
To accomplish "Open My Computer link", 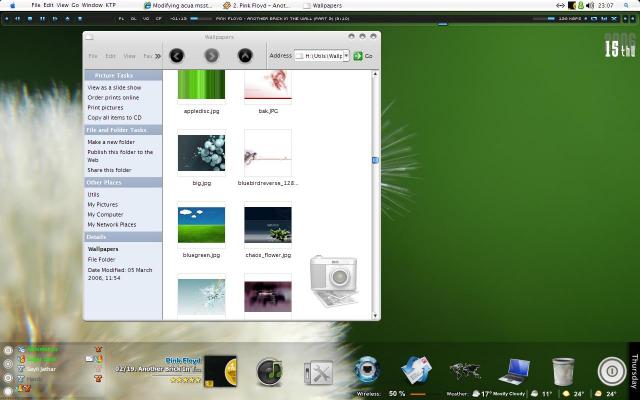I will click(105, 214).
